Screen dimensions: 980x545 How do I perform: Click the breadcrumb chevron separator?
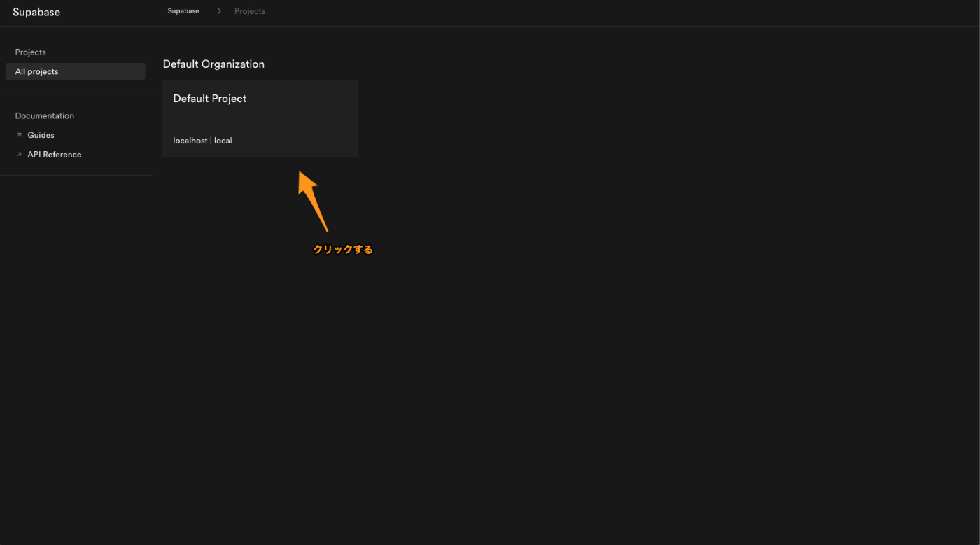[x=219, y=11]
